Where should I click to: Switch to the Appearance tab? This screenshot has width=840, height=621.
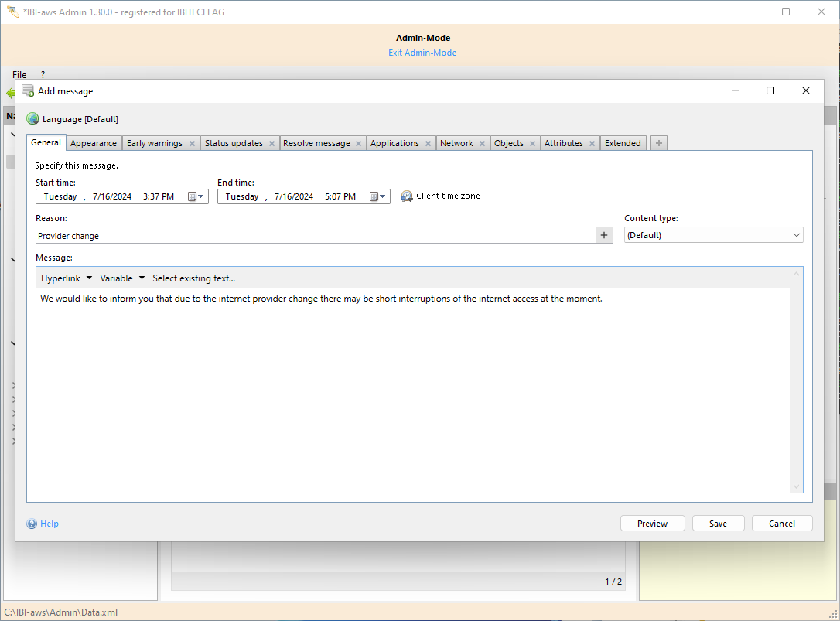tap(94, 143)
